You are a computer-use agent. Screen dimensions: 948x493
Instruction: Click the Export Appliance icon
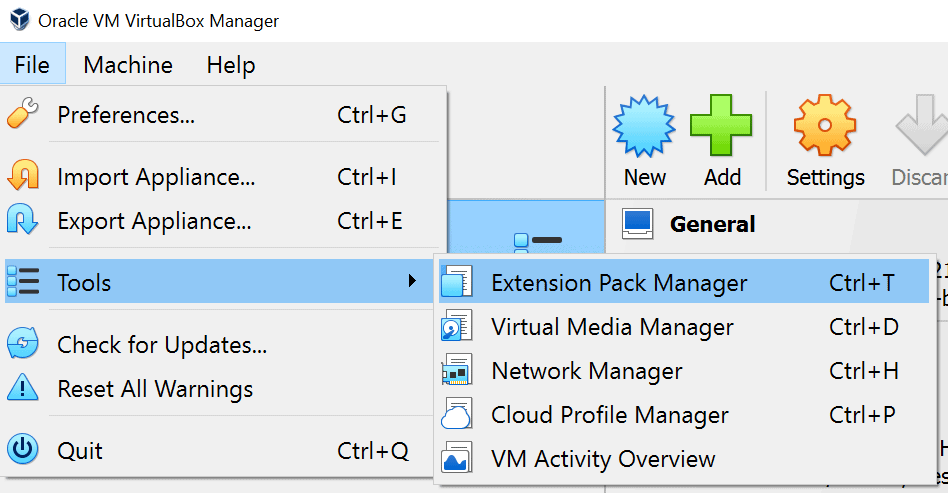[22, 220]
